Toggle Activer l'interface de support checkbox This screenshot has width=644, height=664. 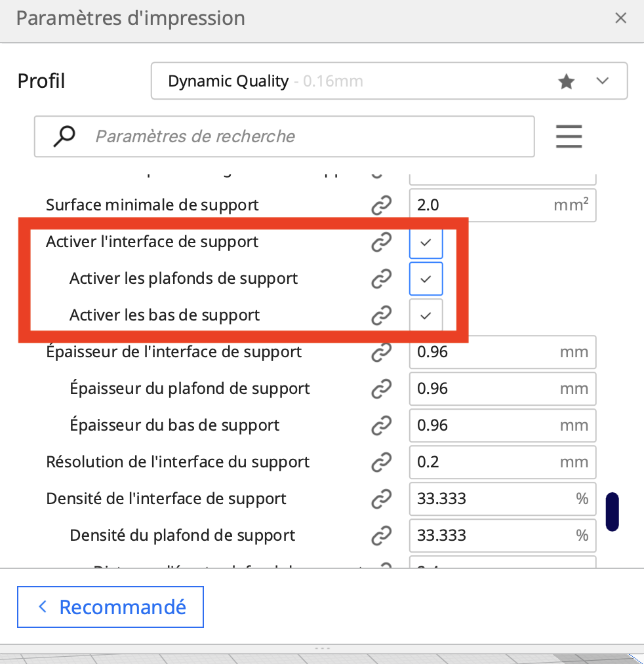pyautogui.click(x=426, y=243)
